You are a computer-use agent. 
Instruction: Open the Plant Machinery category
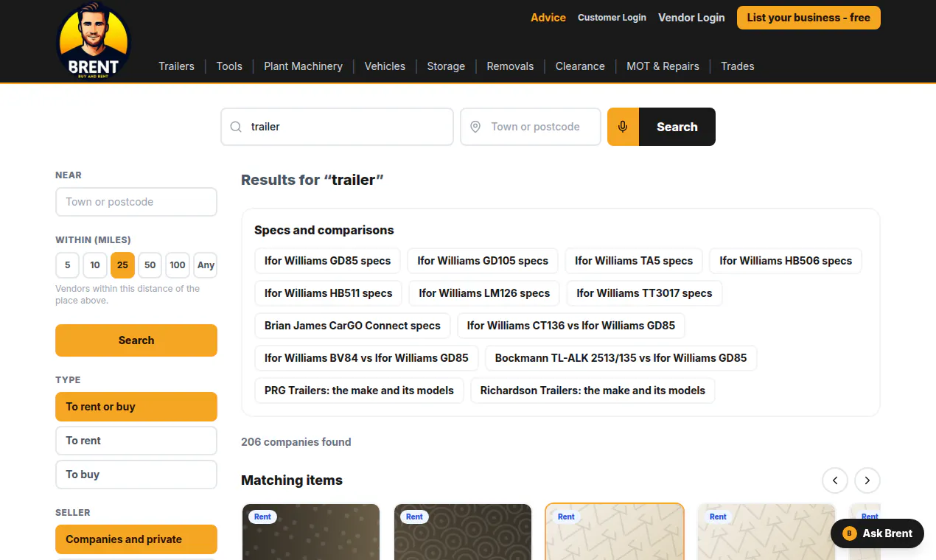coord(304,66)
